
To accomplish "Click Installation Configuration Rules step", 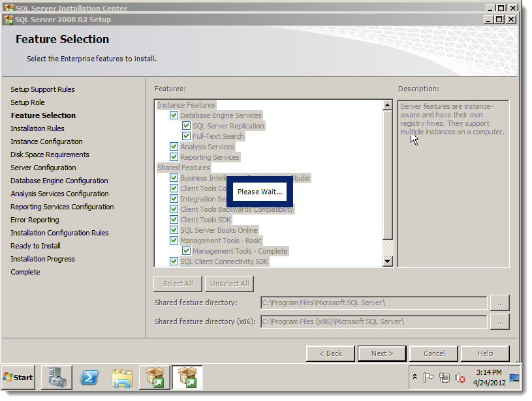I will click(x=59, y=233).
